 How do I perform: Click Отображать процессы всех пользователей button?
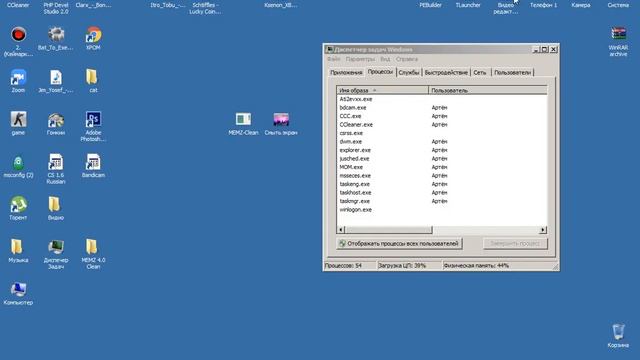tap(399, 244)
